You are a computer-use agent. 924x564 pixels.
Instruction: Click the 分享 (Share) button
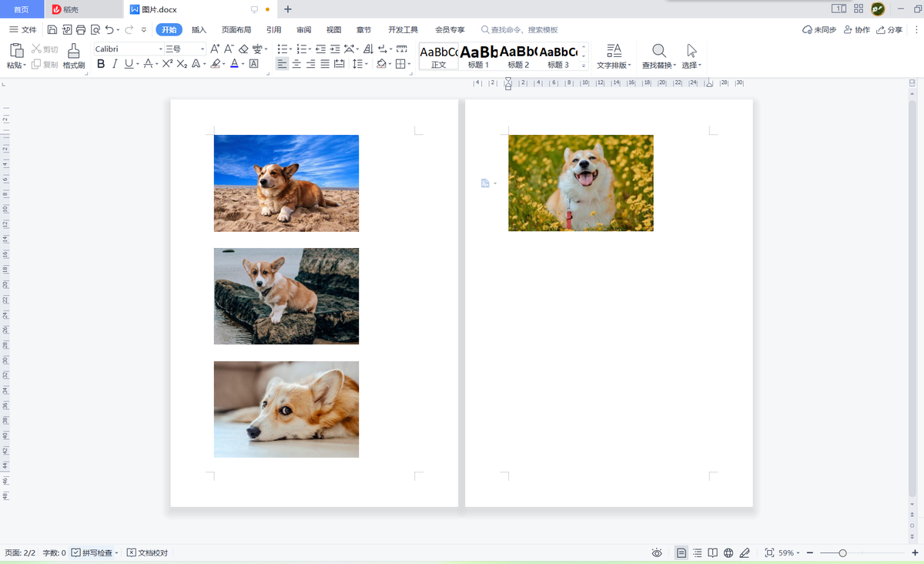889,30
